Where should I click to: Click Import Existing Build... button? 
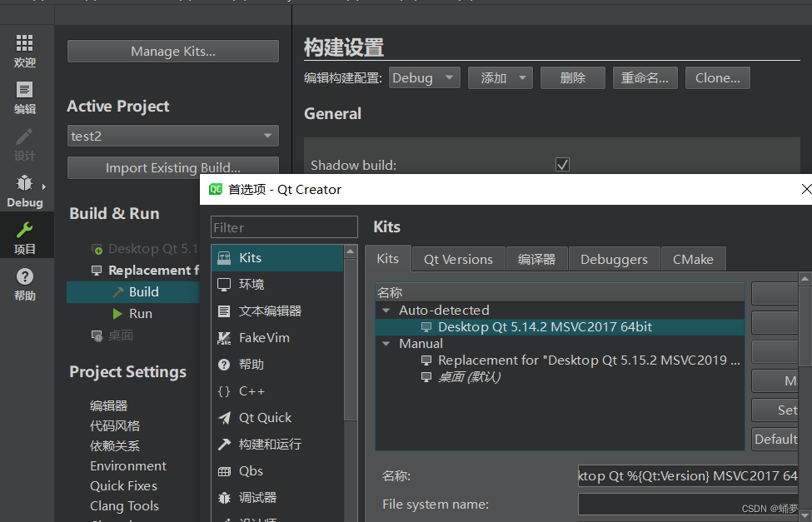[173, 167]
